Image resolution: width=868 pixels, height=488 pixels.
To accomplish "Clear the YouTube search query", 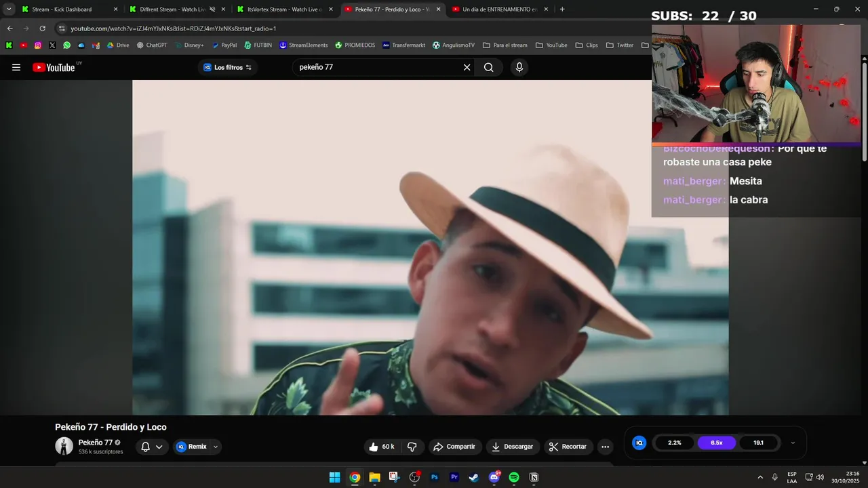I will coord(467,67).
